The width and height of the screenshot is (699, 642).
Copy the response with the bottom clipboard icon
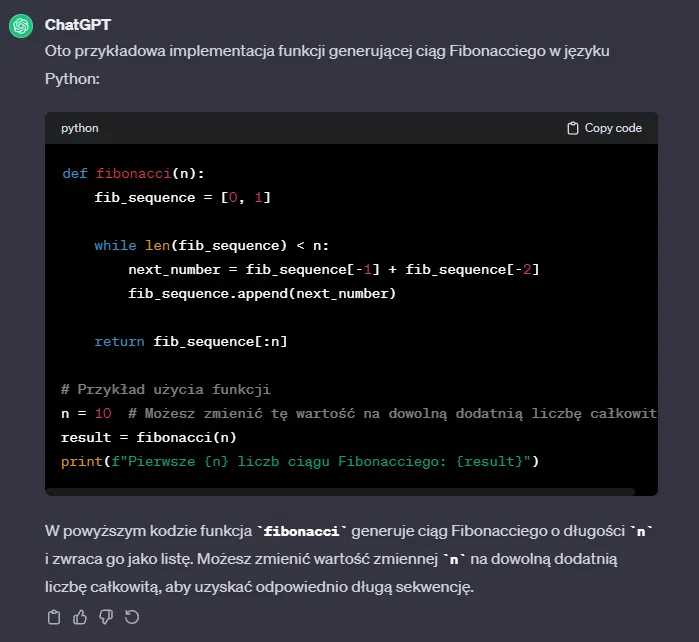[x=54, y=616]
